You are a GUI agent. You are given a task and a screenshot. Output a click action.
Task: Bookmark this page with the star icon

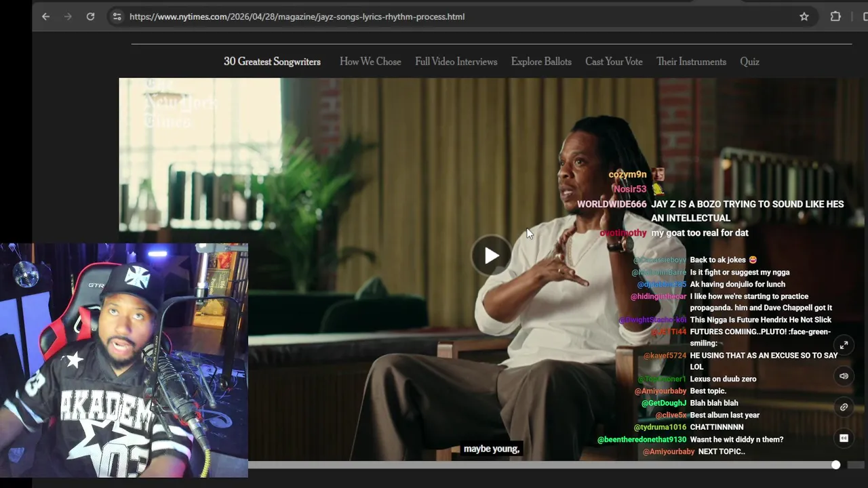click(x=804, y=16)
